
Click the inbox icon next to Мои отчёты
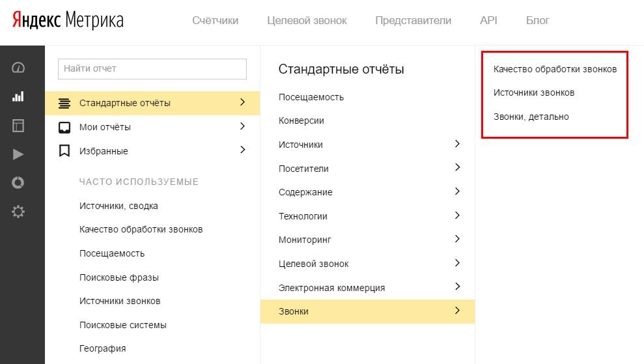pyautogui.click(x=64, y=128)
